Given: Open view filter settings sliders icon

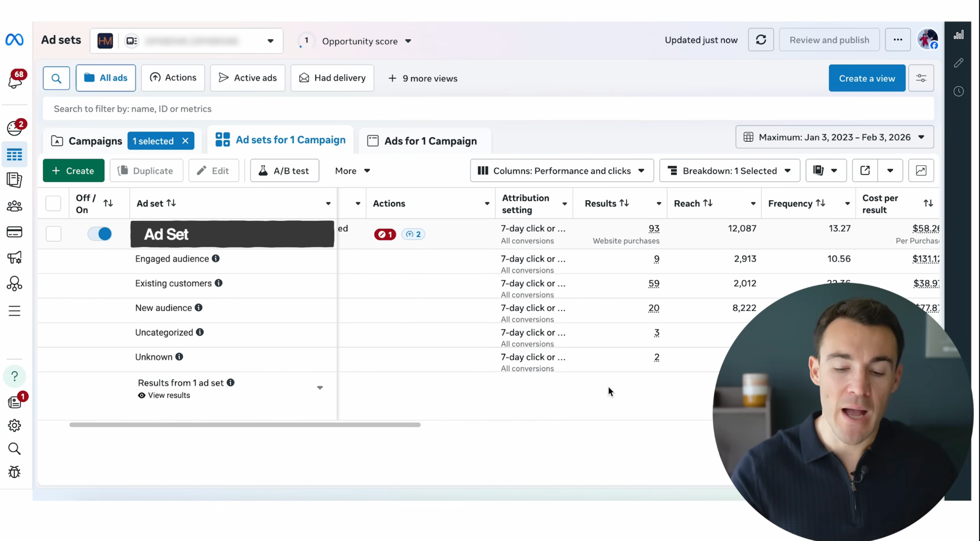Looking at the screenshot, I should tap(921, 78).
